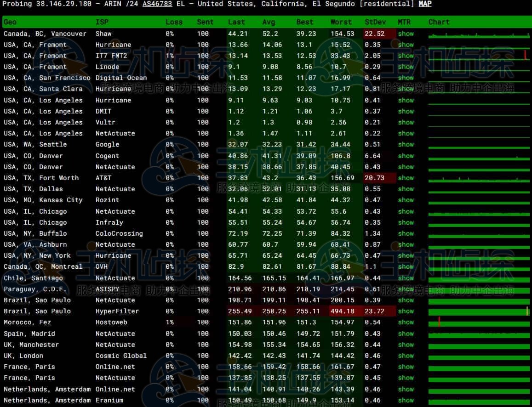Show MTR for Fort Worth AT&T

click(406, 178)
